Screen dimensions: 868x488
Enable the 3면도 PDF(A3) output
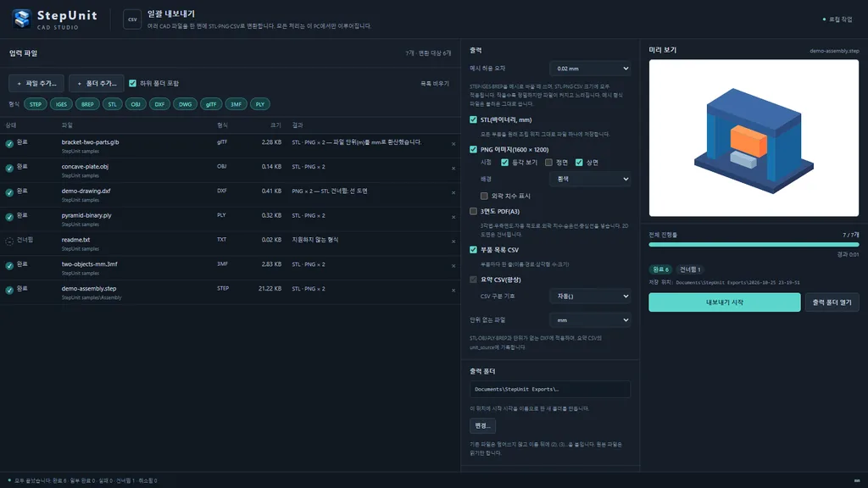coord(473,211)
